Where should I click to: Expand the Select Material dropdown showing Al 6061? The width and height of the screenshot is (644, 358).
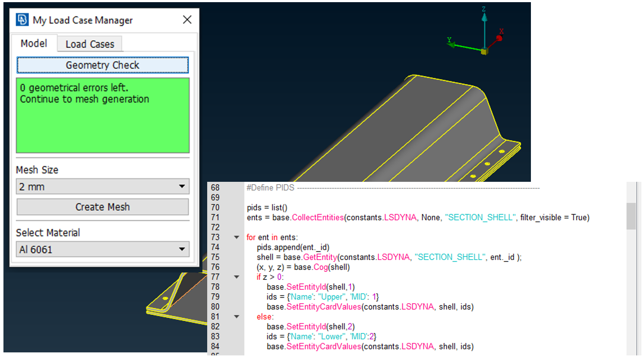coord(103,250)
